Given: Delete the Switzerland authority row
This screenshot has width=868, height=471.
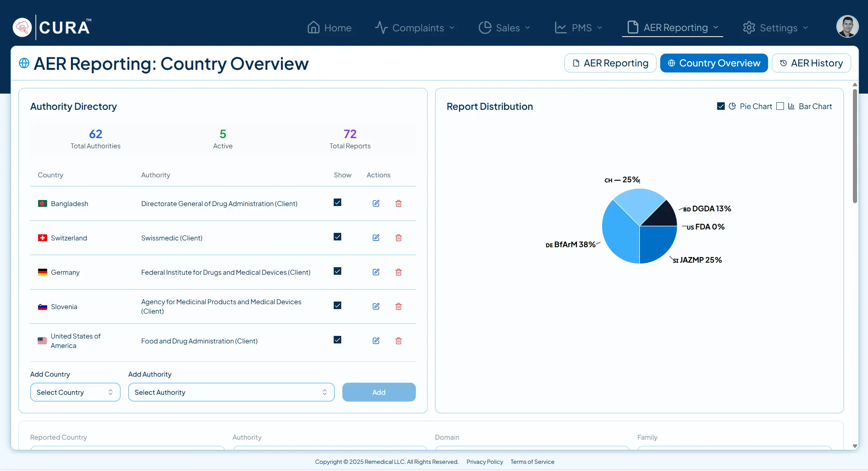Looking at the screenshot, I should click(398, 238).
